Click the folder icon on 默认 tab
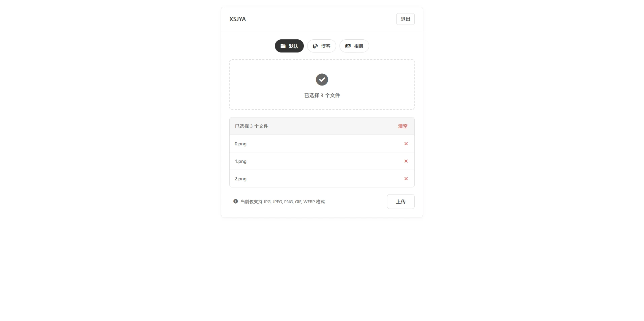Screen dimensions: 644x321 pyautogui.click(x=283, y=46)
